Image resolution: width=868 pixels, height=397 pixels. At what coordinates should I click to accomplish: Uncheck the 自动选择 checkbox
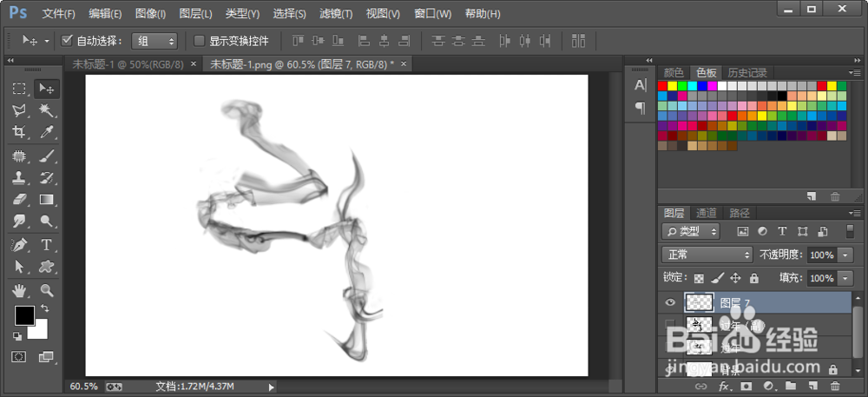(x=67, y=40)
